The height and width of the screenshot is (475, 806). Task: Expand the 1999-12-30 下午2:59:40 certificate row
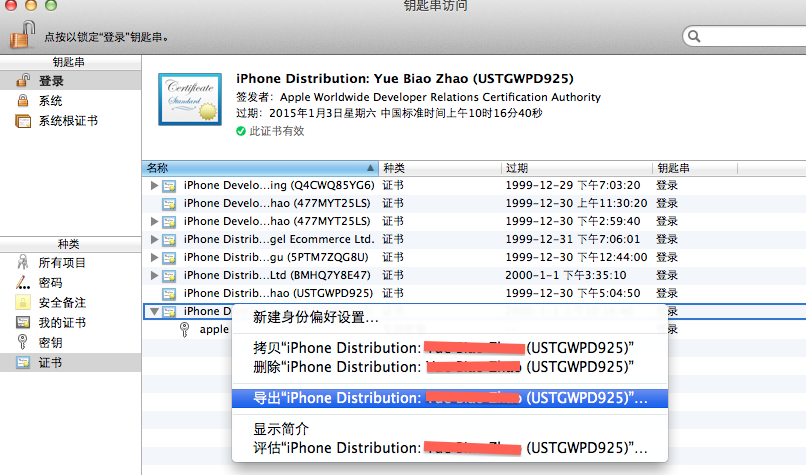tap(154, 222)
